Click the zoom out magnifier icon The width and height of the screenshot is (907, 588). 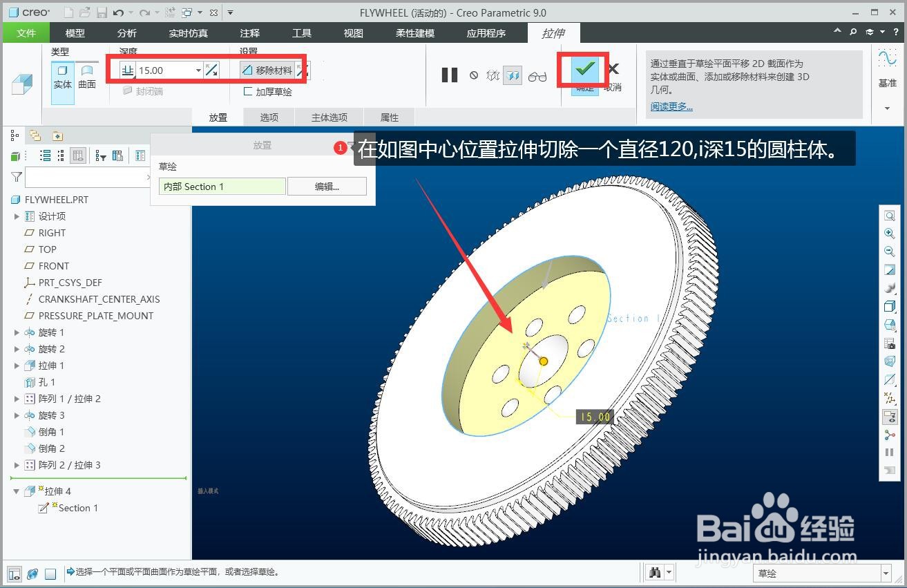890,252
